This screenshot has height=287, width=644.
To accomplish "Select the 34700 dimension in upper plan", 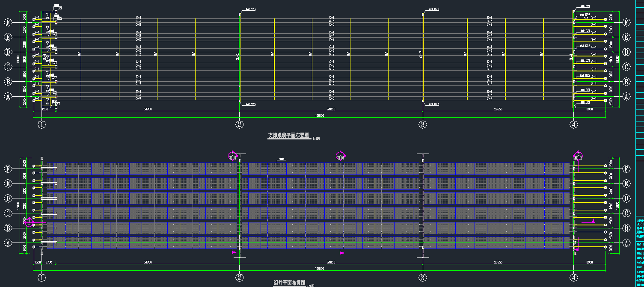I will point(147,109).
